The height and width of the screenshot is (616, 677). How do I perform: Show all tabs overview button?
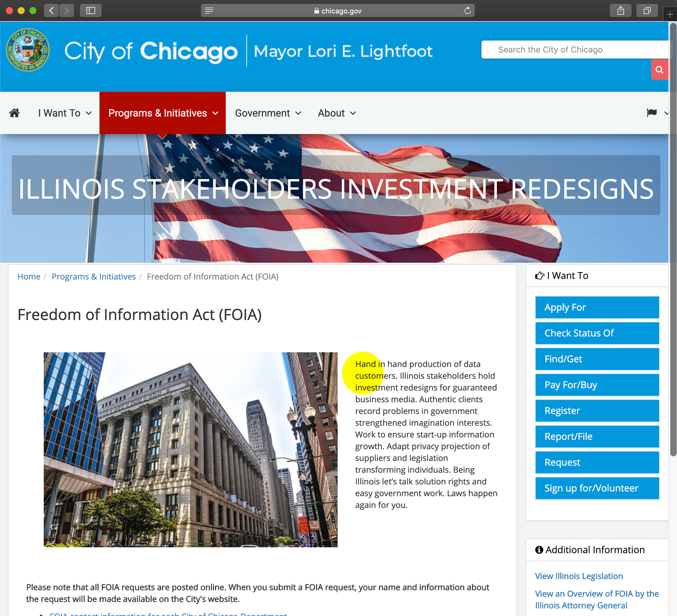pos(647,11)
